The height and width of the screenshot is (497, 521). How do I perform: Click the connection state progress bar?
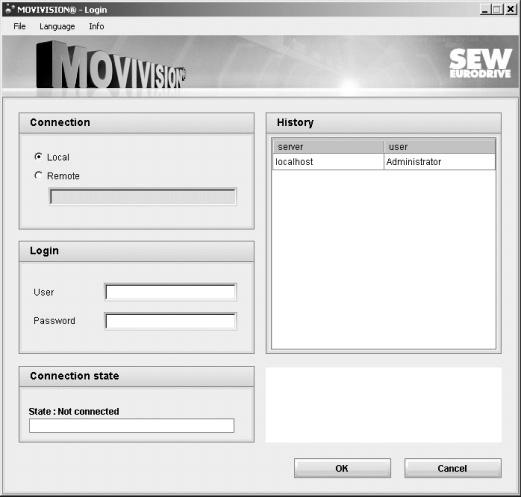pos(132,426)
